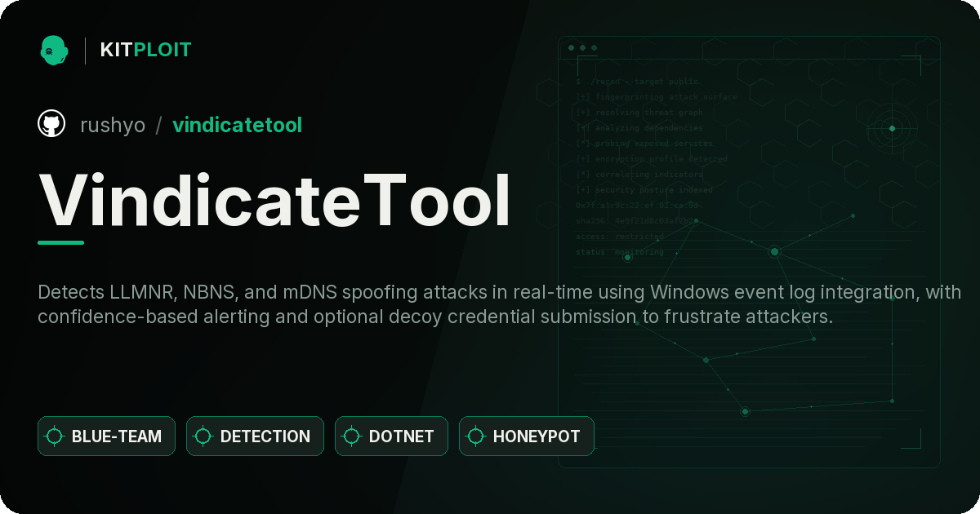The image size is (980, 514).
Task: Click crosshair icon in DOTNET tag
Action: pos(352,436)
